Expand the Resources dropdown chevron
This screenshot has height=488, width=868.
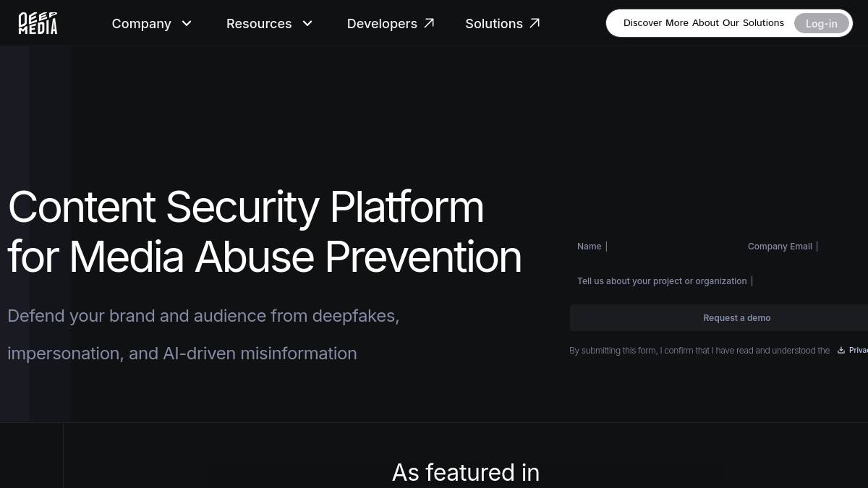[307, 23]
